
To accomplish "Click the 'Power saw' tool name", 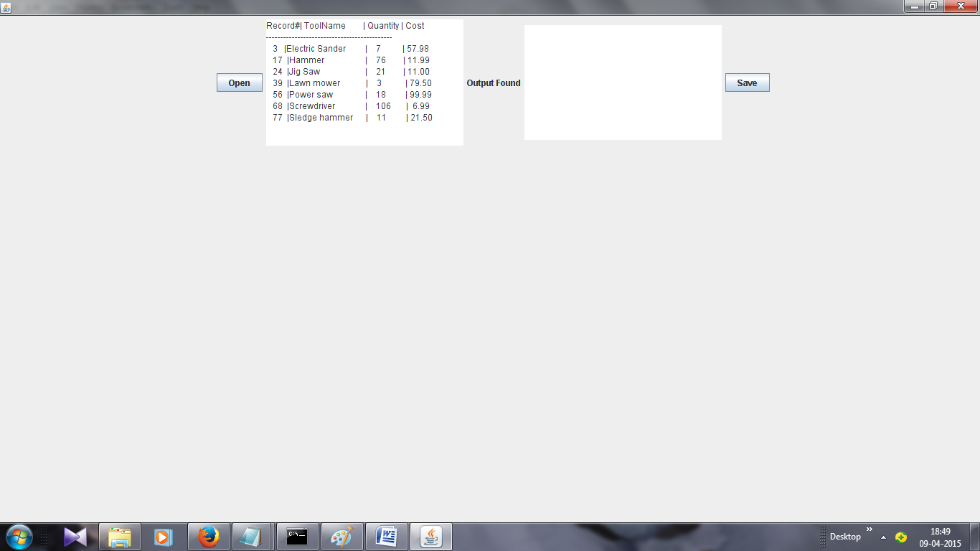I will [x=311, y=95].
